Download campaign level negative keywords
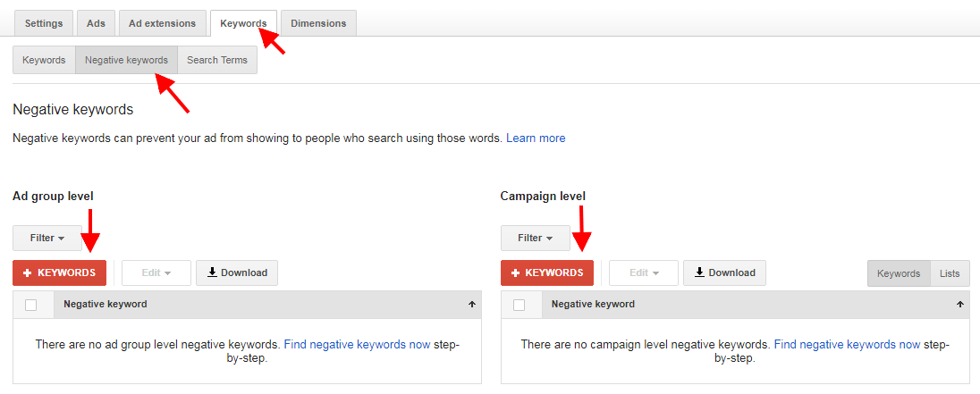The image size is (980, 394). pos(724,273)
